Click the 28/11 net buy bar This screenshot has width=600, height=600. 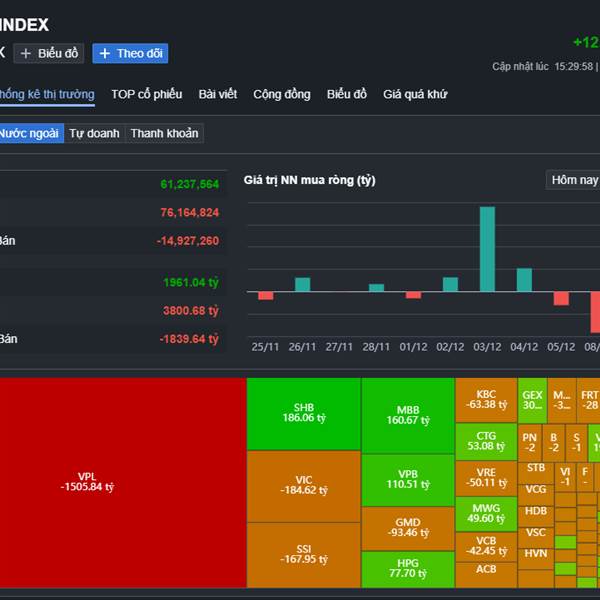pyautogui.click(x=376, y=288)
